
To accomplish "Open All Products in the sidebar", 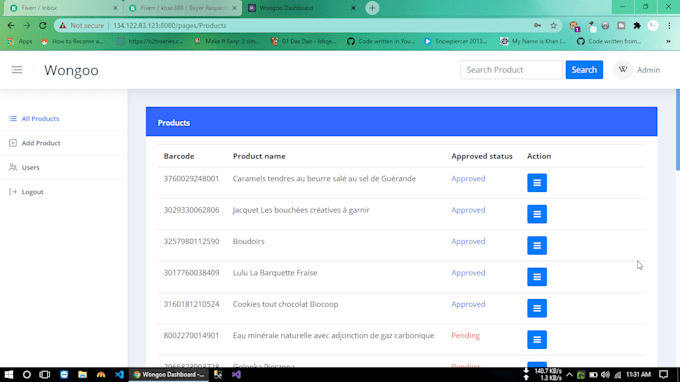I will pos(40,118).
